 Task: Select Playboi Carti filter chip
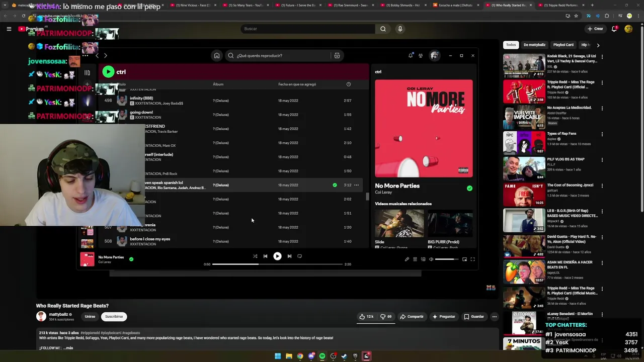click(x=563, y=45)
